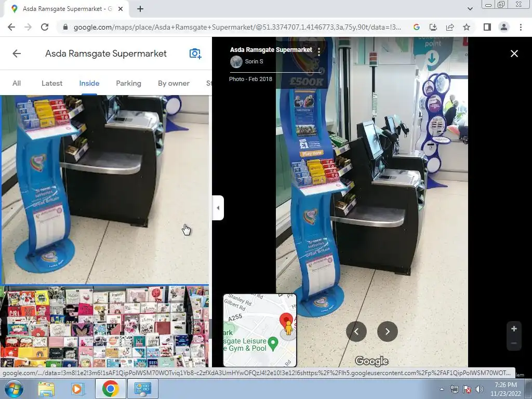The height and width of the screenshot is (399, 532).
Task: Open the Chrome profile avatar
Action: (504, 27)
